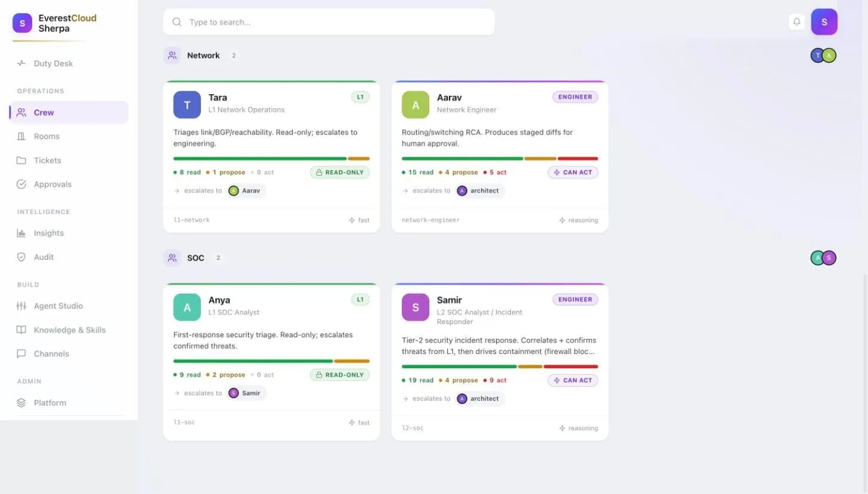Click Tara's avatar on her card
The image size is (868, 494).
[187, 105]
